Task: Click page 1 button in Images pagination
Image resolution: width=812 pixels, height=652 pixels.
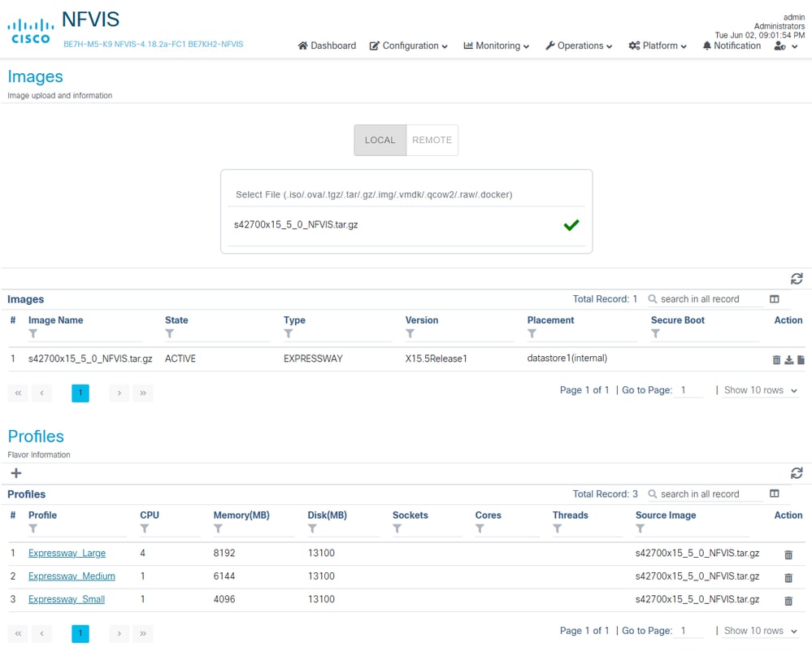Action: (80, 393)
